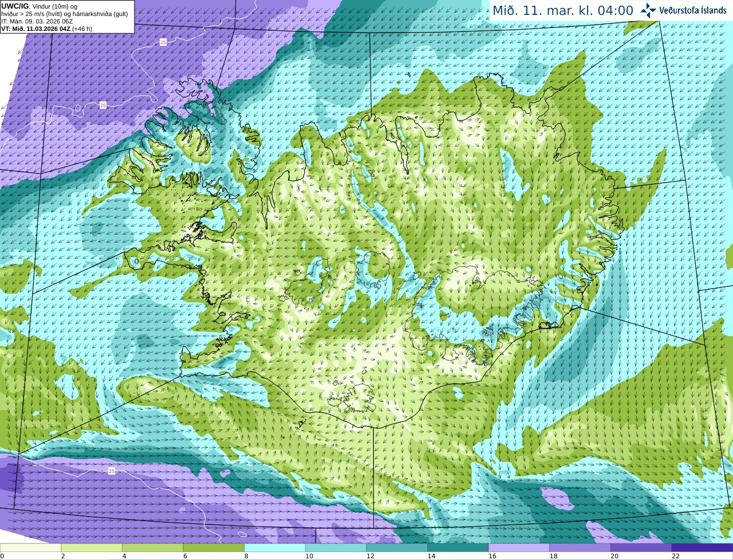
Task: Pick the 18–20 m/s purple legend swatch
Action: pos(580,547)
